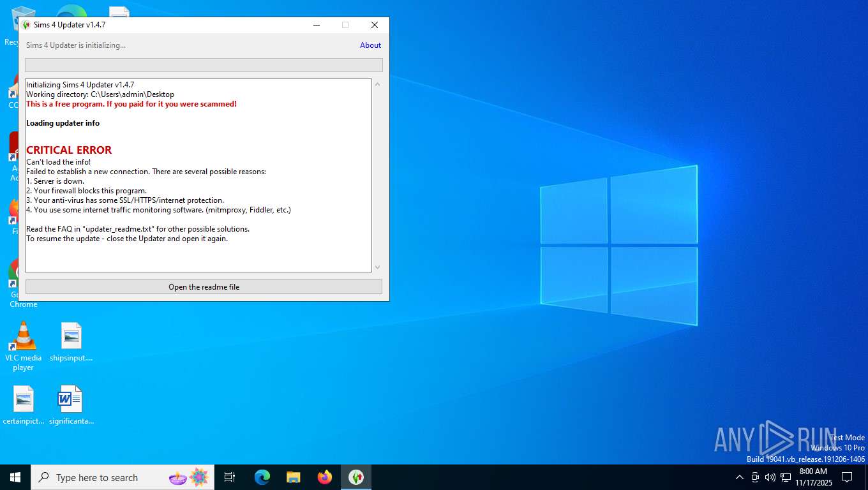Open File Explorer from the taskbar
Image resolution: width=868 pixels, height=490 pixels.
294,477
